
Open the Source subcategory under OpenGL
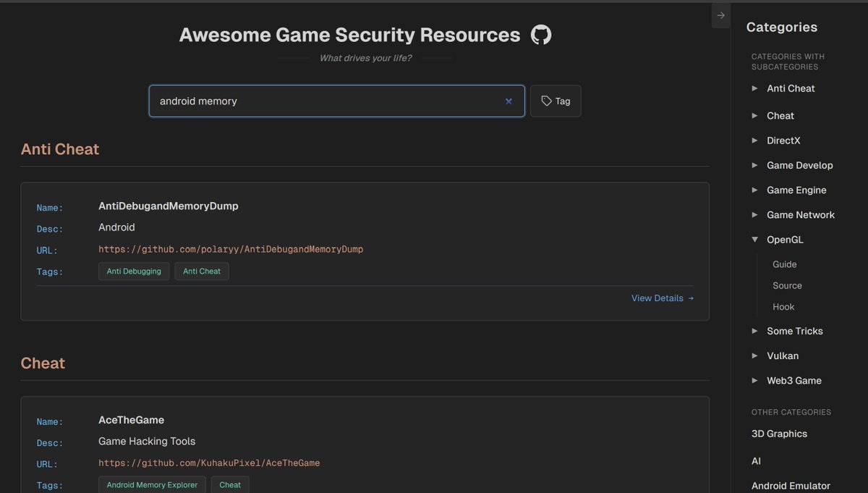click(787, 285)
